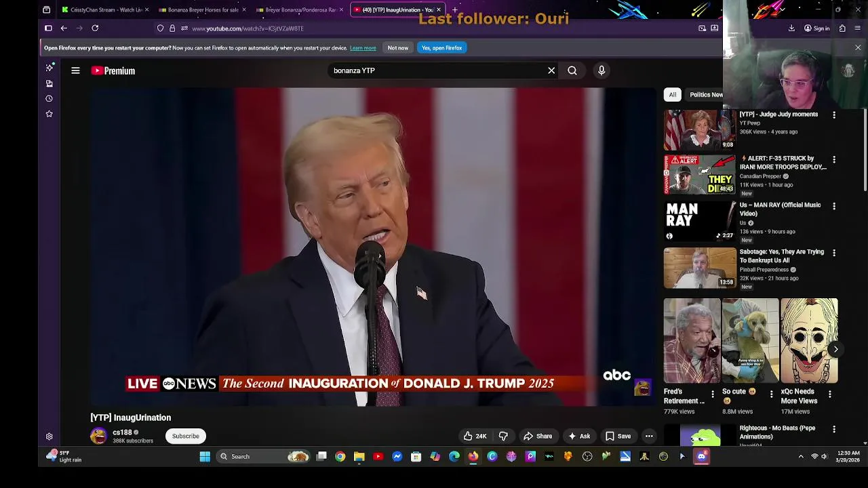Image resolution: width=868 pixels, height=488 pixels.
Task: Click Learn more in Firefox notification
Action: click(363, 48)
